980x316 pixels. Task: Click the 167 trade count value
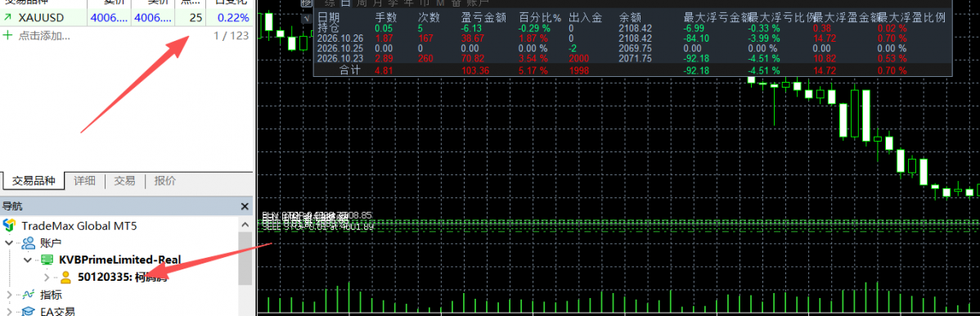point(425,38)
